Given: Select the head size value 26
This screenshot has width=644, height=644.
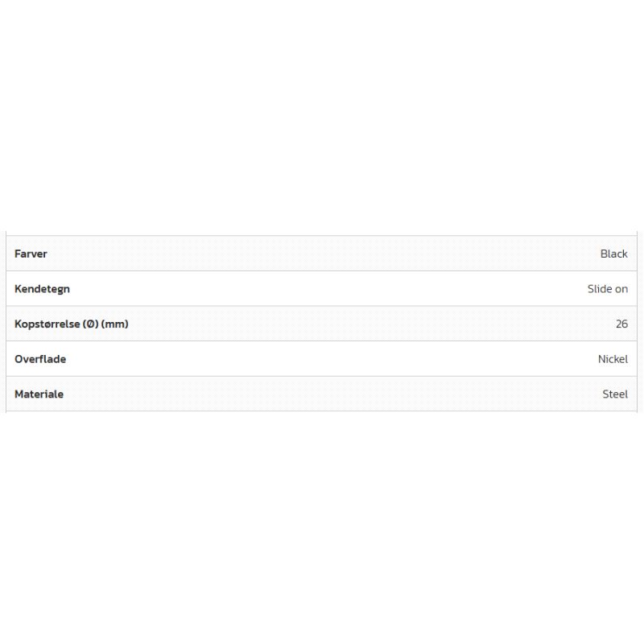Looking at the screenshot, I should click(x=621, y=324).
